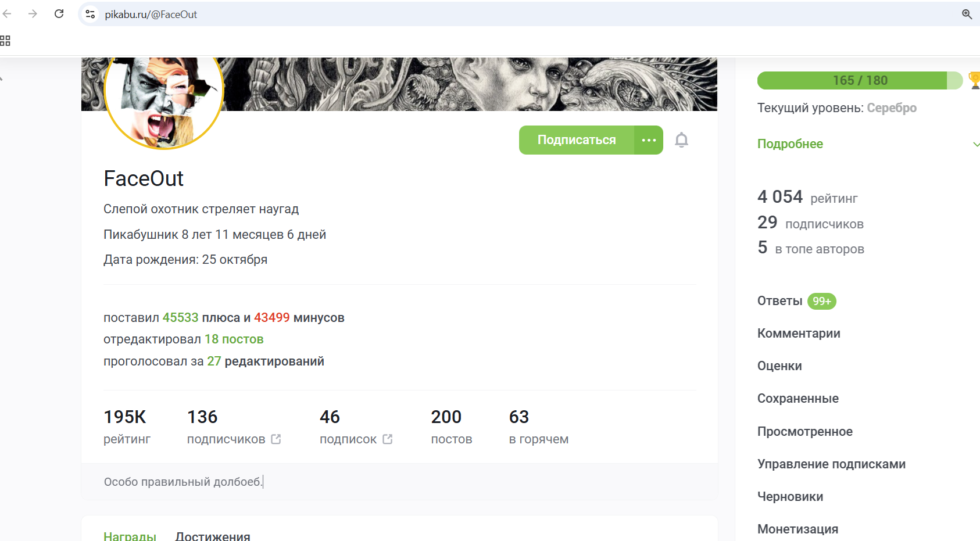Open subscribers list via external link icon
This screenshot has height=541, width=980.
pos(276,439)
